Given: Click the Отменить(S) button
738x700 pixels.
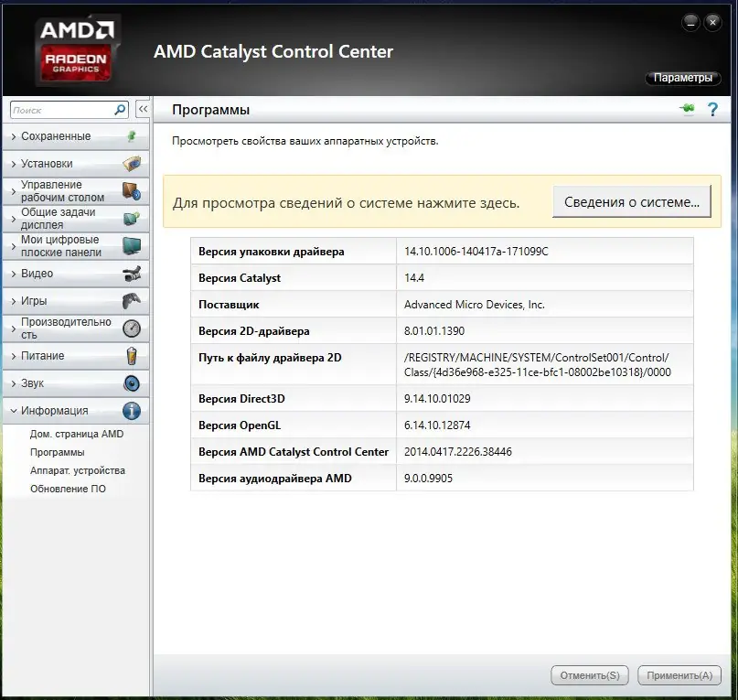Looking at the screenshot, I should [590, 675].
